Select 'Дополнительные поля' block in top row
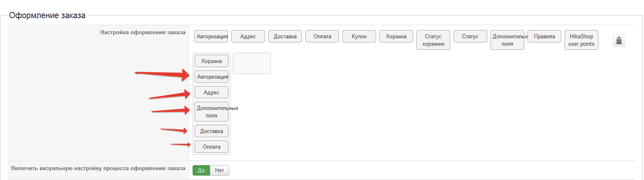Image resolution: width=644 pixels, height=180 pixels. pyautogui.click(x=507, y=40)
